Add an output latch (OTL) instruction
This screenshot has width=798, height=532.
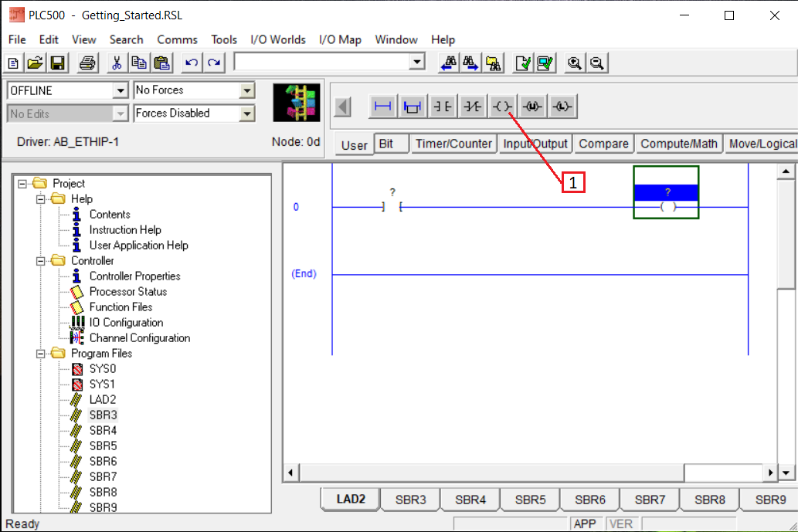pos(562,107)
